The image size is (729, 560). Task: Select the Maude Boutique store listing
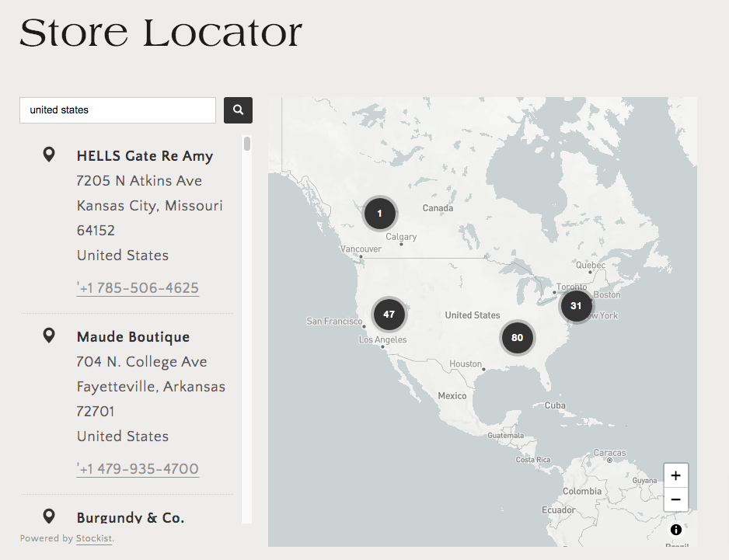pos(133,337)
